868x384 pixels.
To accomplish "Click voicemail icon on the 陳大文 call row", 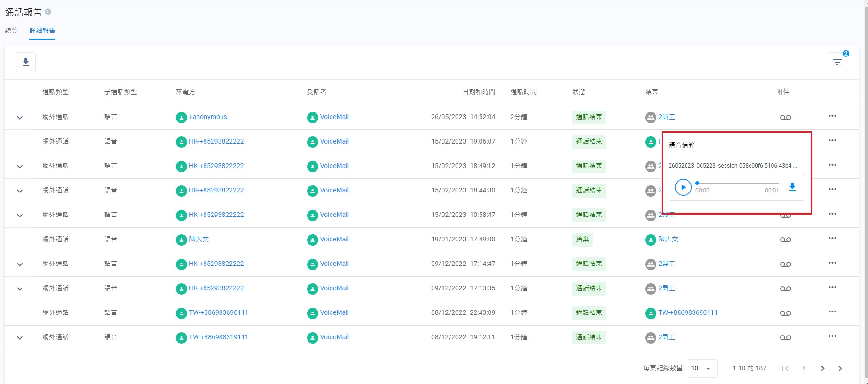I will pyautogui.click(x=785, y=240).
